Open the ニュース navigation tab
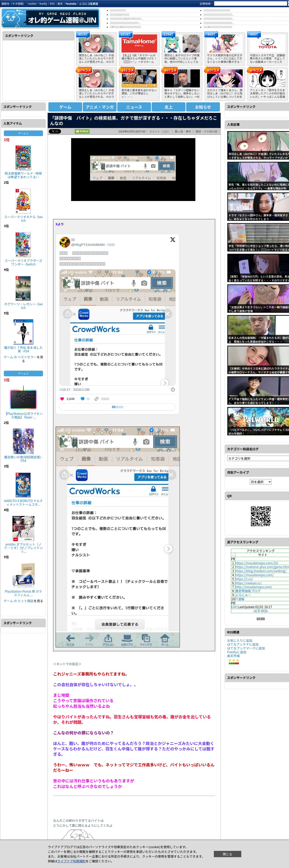 134,107
